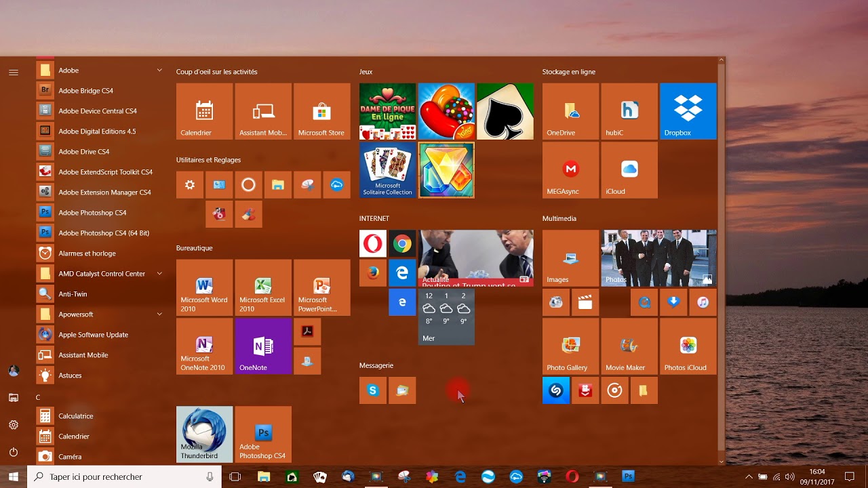The image size is (868, 488).
Task: Launch Microsoft Excel 2010 tile
Action: coord(263,287)
